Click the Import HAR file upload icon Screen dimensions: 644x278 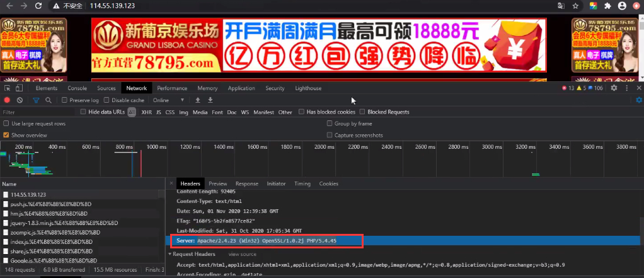[x=198, y=100]
